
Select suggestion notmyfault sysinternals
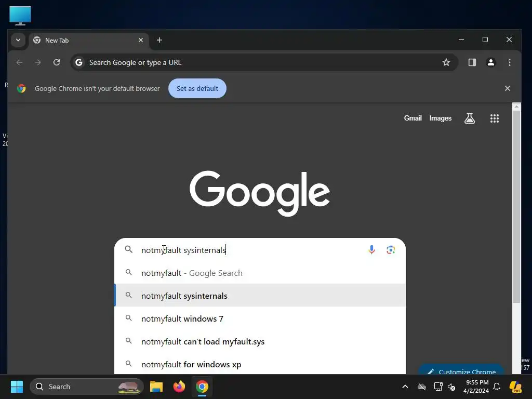pyautogui.click(x=260, y=296)
